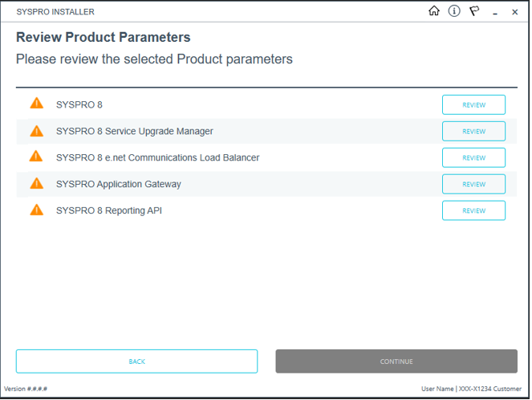Open Review for e.net Communications Load Balancer
The image size is (532, 400).
[473, 157]
